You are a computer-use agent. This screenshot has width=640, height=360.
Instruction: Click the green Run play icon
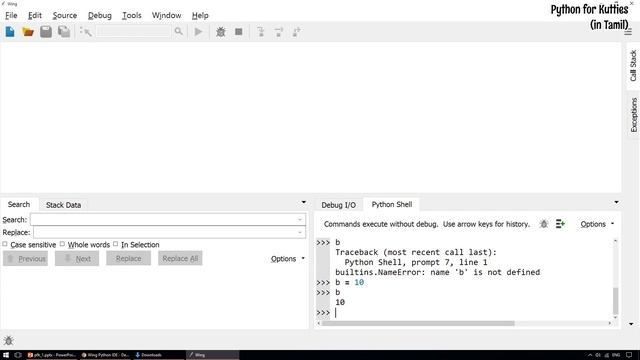pos(198,32)
